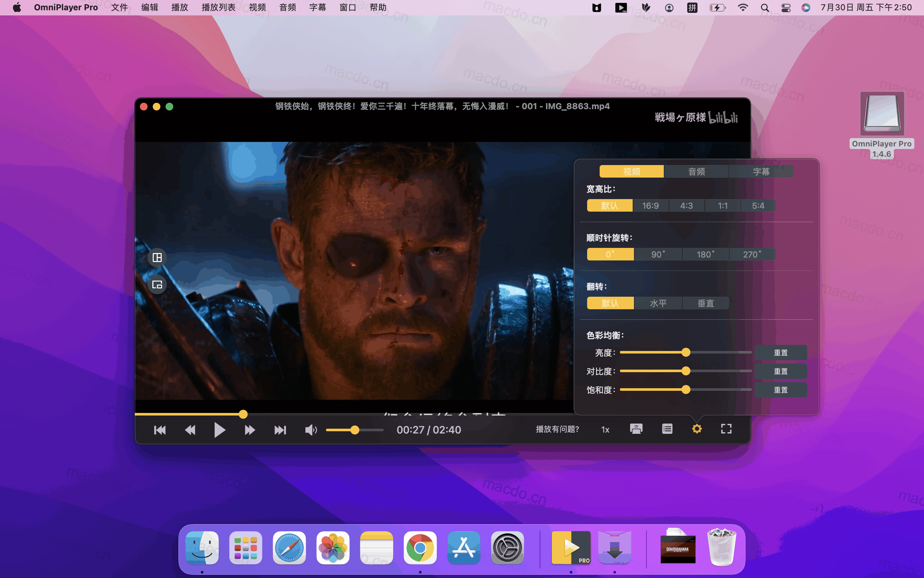Open Siri from menu bar
This screenshot has height=578, width=924.
coord(806,8)
